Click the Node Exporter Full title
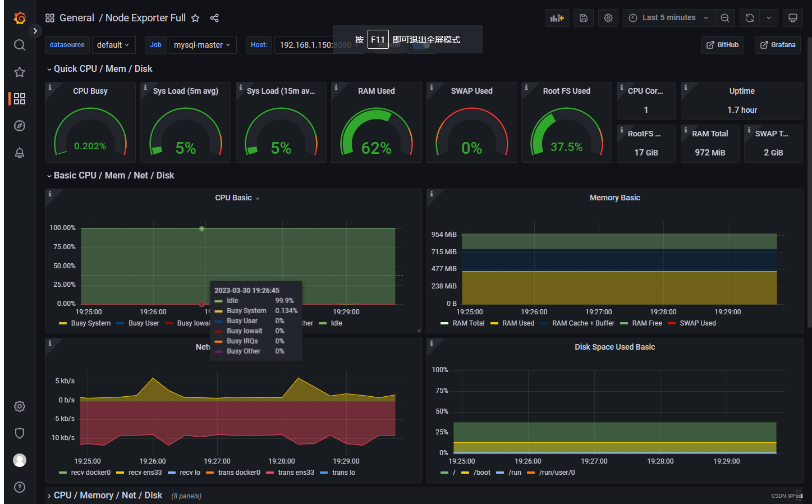The image size is (812, 504). 145,18
